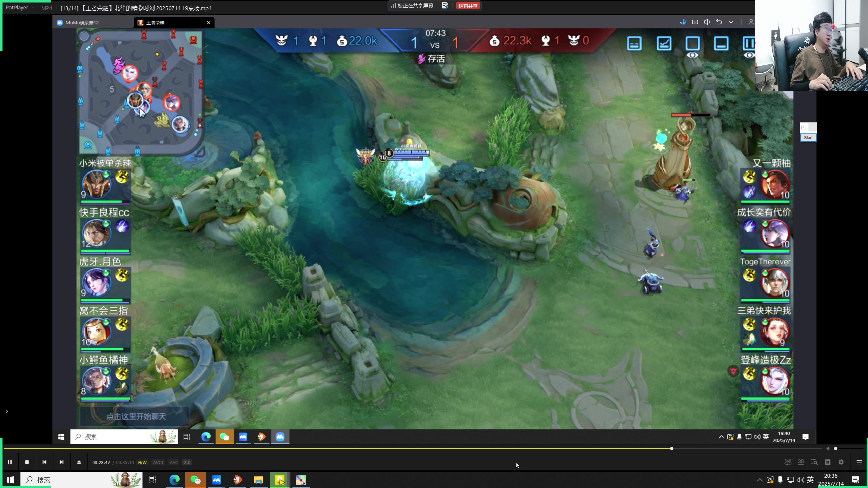Open the PotPlayer main menu dropdown

[20, 7]
